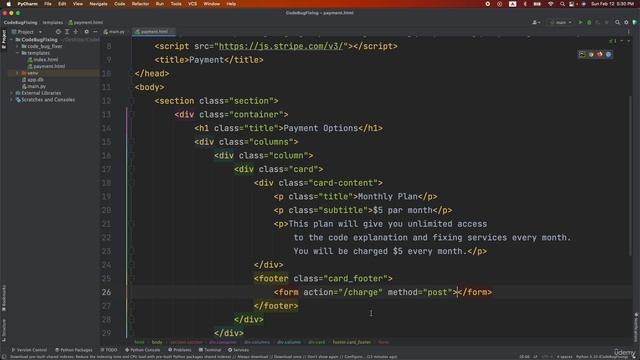This screenshot has width=640, height=360.
Task: Click div.card in element breadcrumb
Action: 316,342
